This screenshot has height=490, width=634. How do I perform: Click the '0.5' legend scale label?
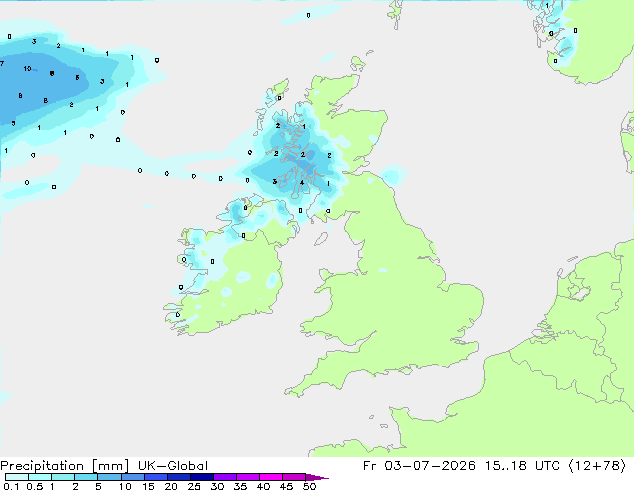(x=35, y=486)
